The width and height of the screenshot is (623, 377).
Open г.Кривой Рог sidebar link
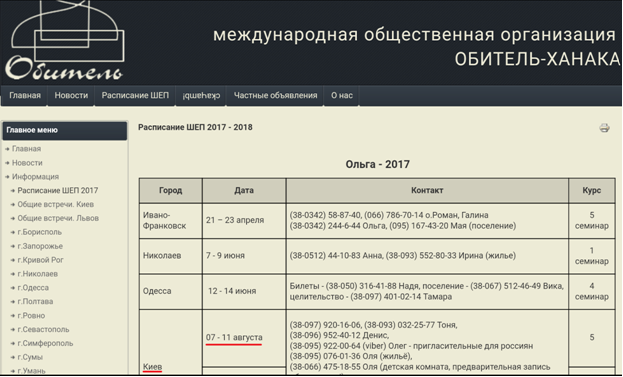[41, 260]
